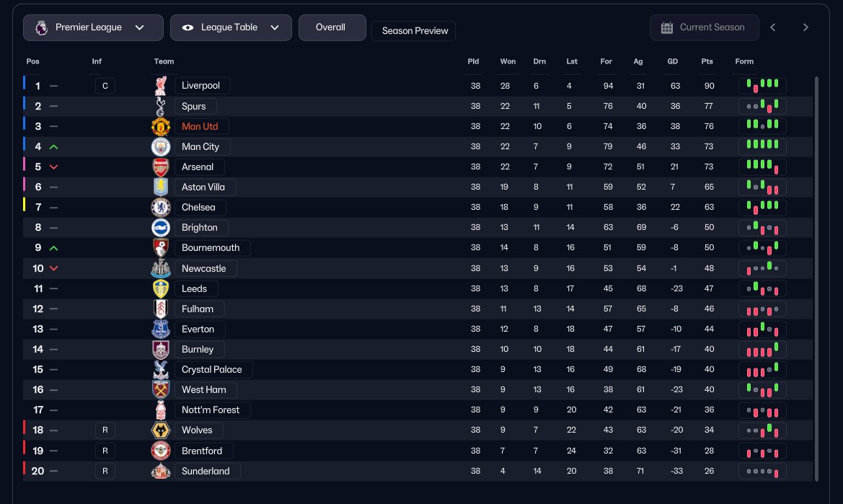843x504 pixels.
Task: Click the West Ham club badge
Action: click(160, 389)
